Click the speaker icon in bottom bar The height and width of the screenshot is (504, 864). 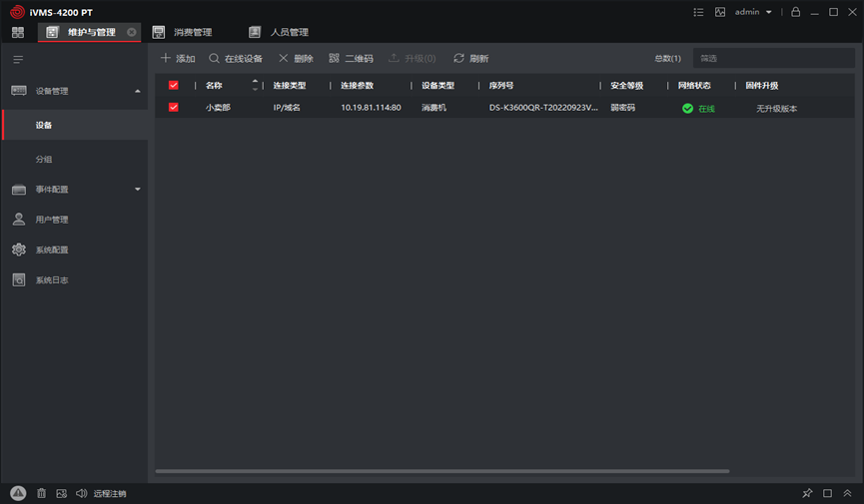pyautogui.click(x=81, y=493)
